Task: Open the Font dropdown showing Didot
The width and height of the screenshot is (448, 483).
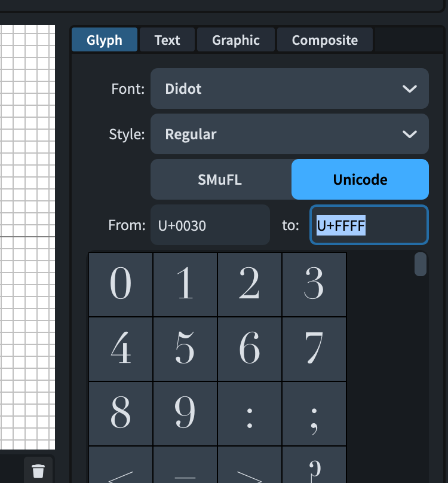Action: coord(290,89)
